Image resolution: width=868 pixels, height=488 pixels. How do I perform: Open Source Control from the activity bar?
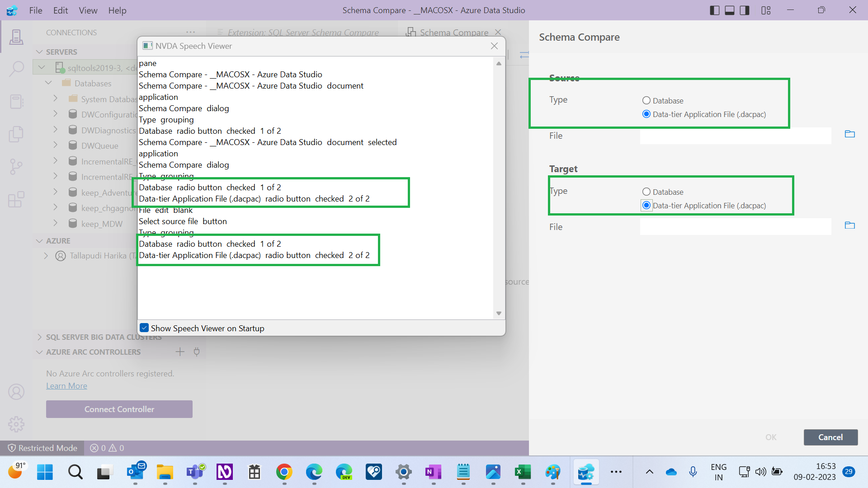click(16, 167)
